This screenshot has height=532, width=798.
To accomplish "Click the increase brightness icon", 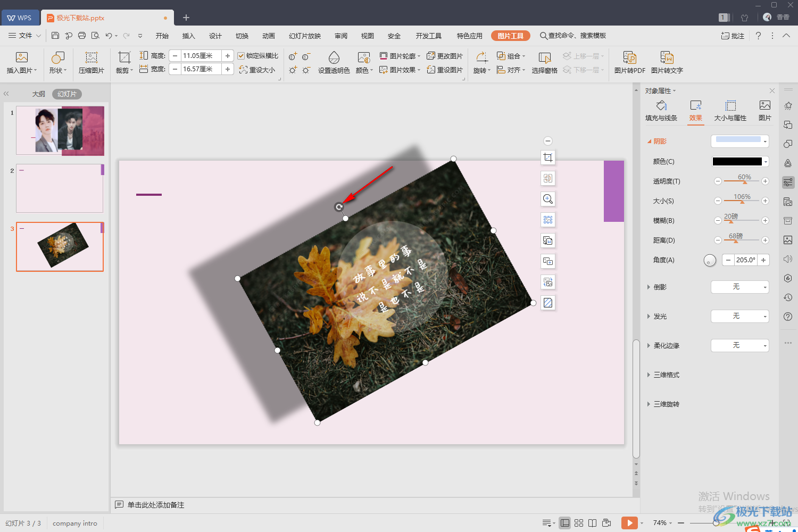I will click(x=293, y=70).
